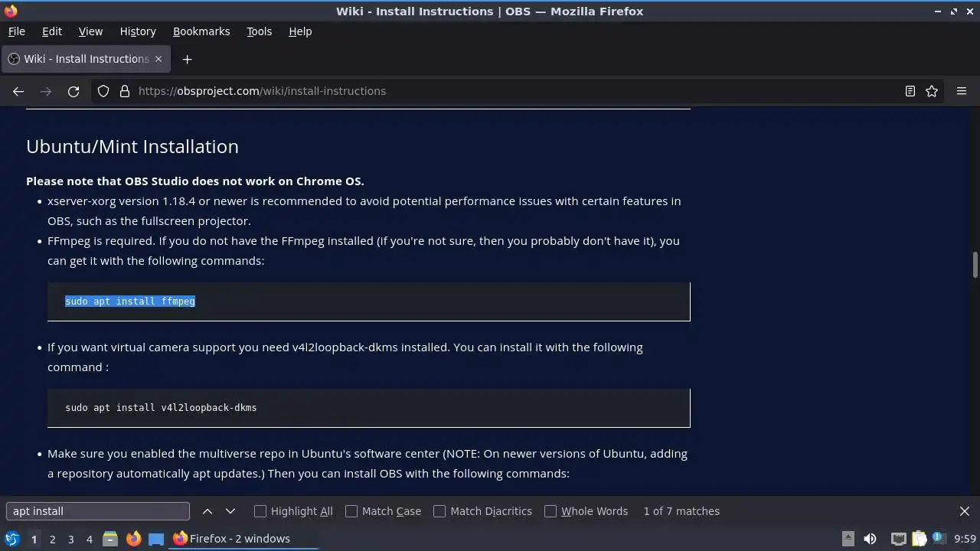Bookmark this page with the star
This screenshot has width=980, height=551.
[x=932, y=91]
